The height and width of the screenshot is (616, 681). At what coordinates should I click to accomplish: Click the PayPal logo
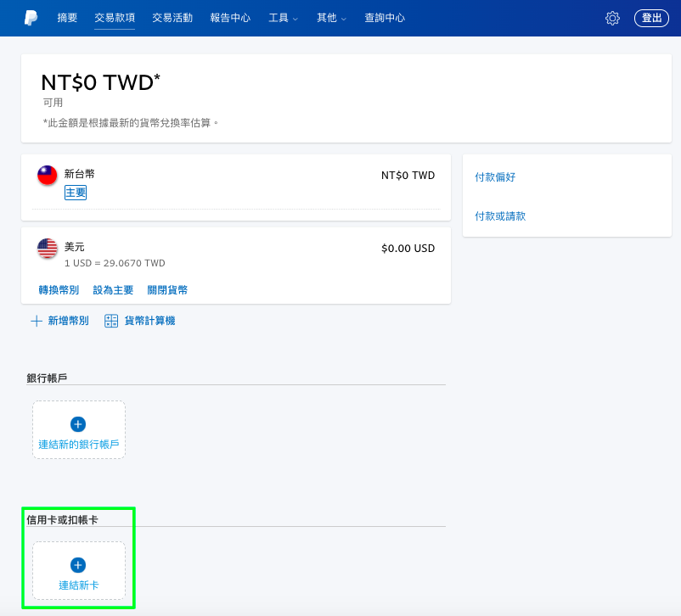(31, 18)
